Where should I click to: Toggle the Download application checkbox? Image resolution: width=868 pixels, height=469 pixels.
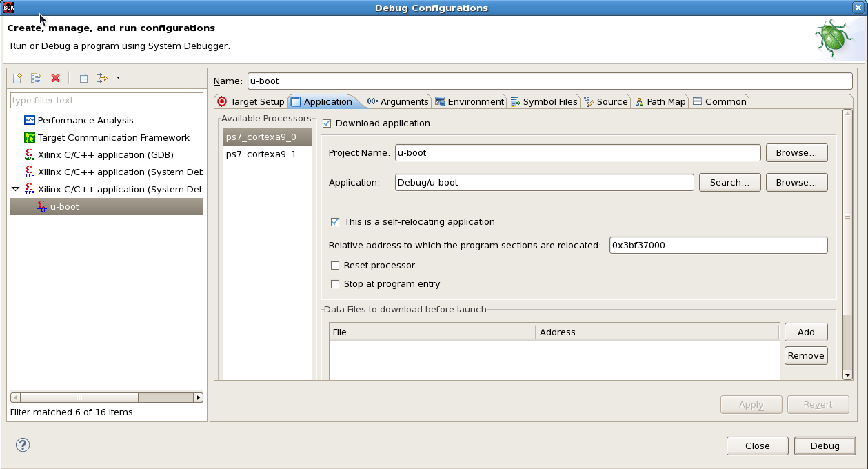coord(327,123)
